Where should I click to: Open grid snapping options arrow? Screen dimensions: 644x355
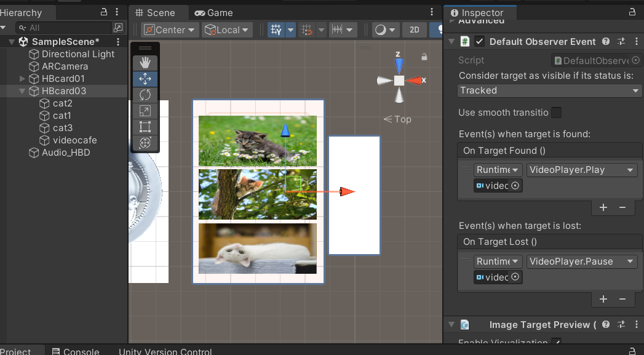[322, 30]
